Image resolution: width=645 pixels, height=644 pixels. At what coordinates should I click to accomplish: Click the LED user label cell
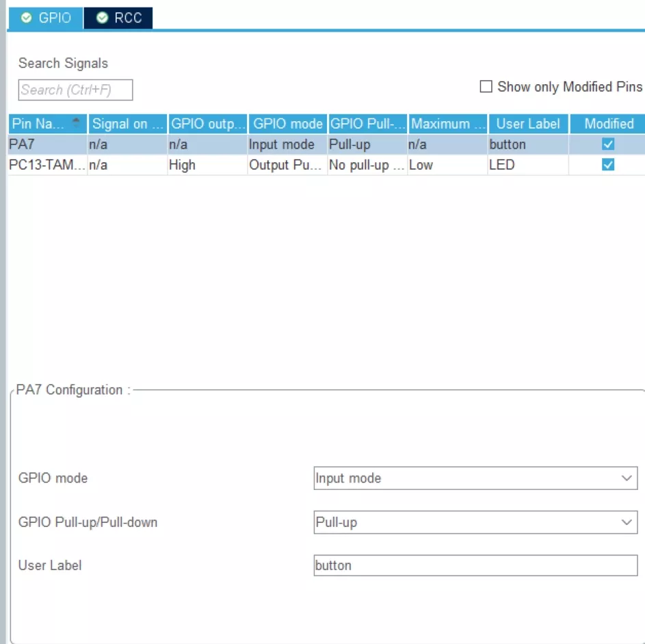[x=528, y=165]
